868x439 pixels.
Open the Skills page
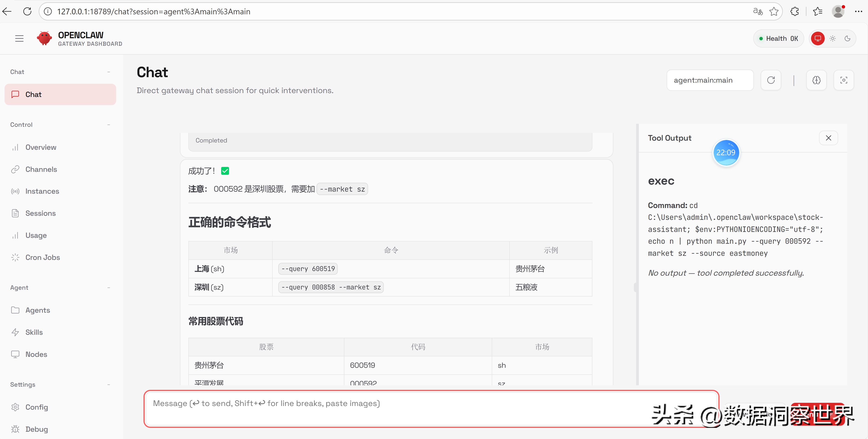[x=34, y=332]
